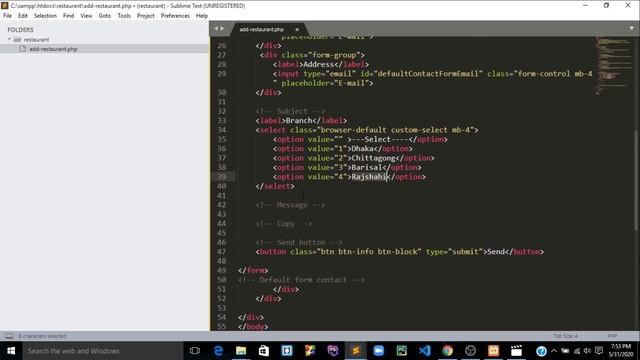Screen dimensions: 640x360
Task: Click Barisal option text on line 38
Action: (x=367, y=167)
